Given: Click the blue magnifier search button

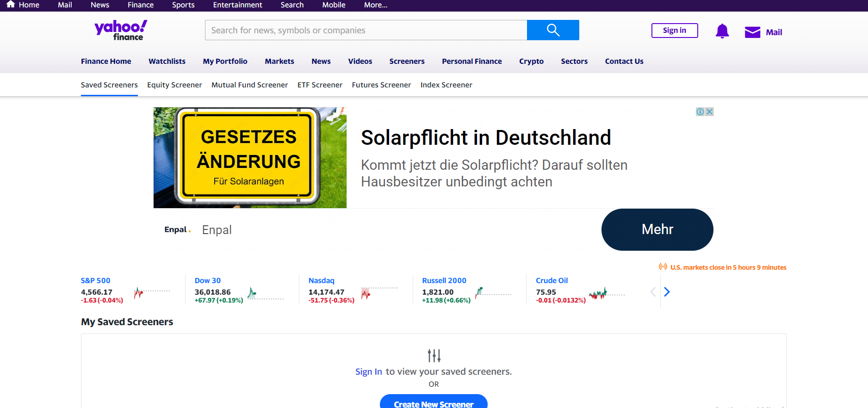Looking at the screenshot, I should click(553, 30).
